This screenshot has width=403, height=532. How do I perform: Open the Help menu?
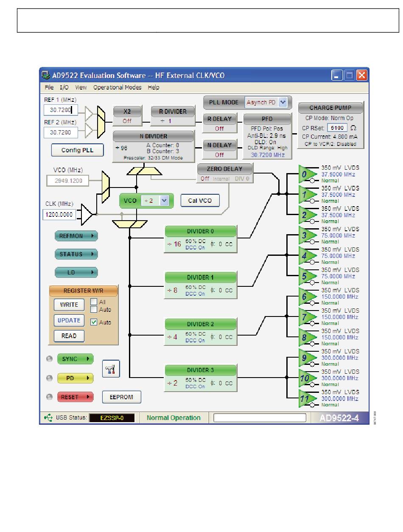coord(154,87)
